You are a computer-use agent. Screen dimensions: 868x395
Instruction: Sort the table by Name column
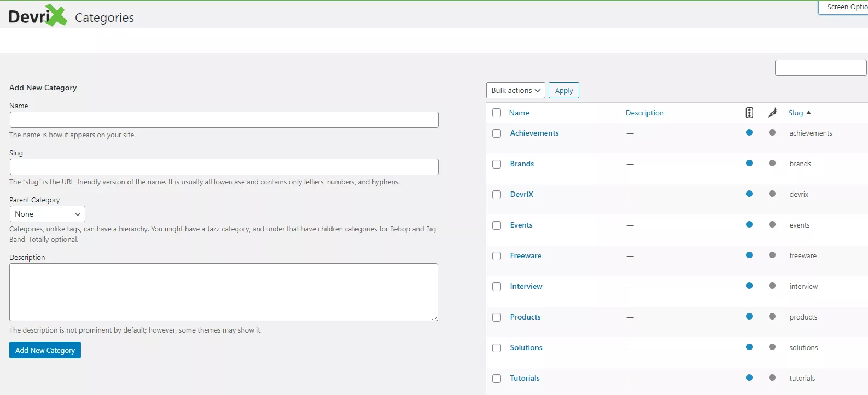519,113
